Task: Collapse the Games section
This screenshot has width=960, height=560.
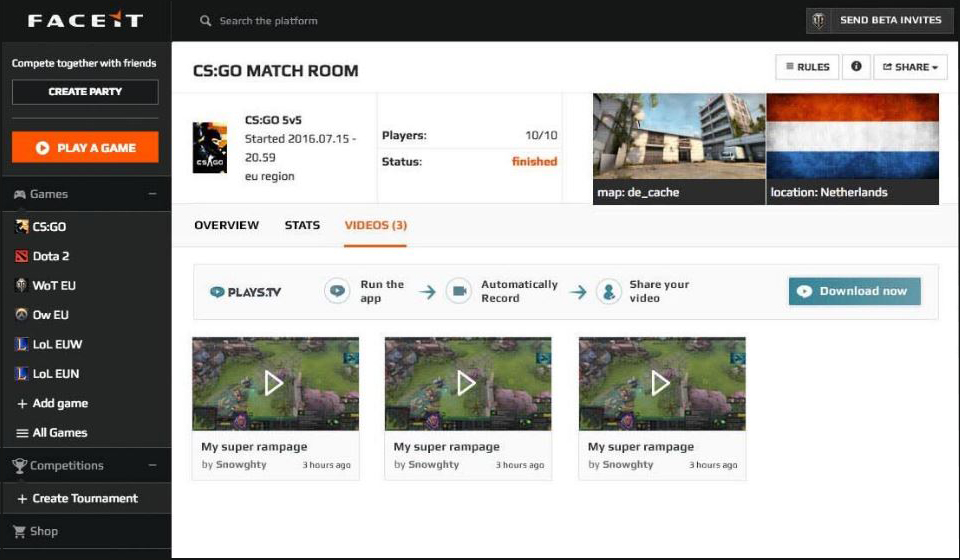Action: 152,194
